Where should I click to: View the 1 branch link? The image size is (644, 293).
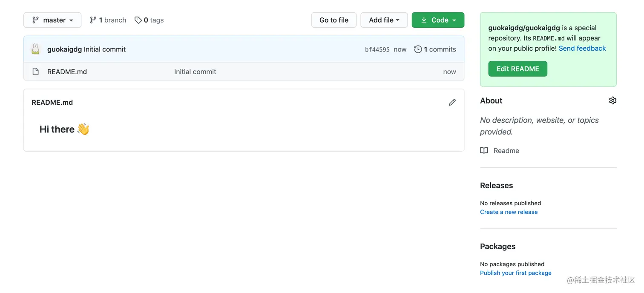[108, 20]
